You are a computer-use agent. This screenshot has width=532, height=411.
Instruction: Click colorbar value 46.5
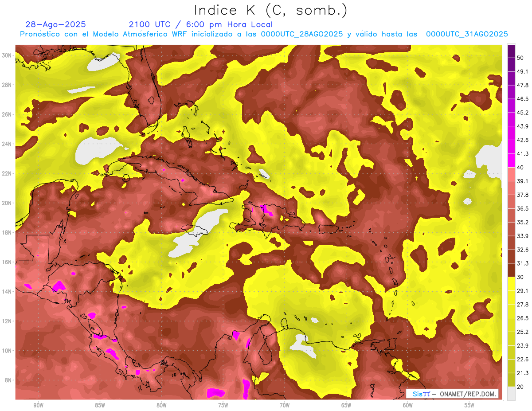coord(522,99)
